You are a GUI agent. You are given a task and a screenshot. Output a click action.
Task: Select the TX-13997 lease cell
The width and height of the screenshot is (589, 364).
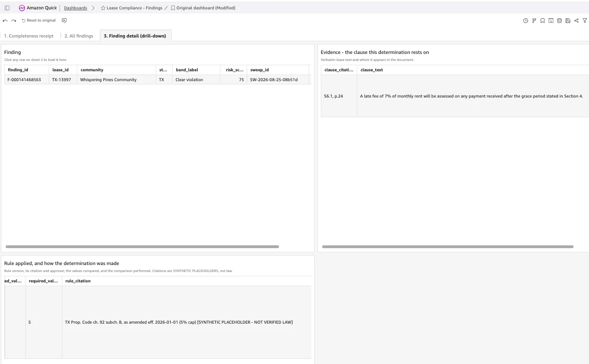(63, 80)
